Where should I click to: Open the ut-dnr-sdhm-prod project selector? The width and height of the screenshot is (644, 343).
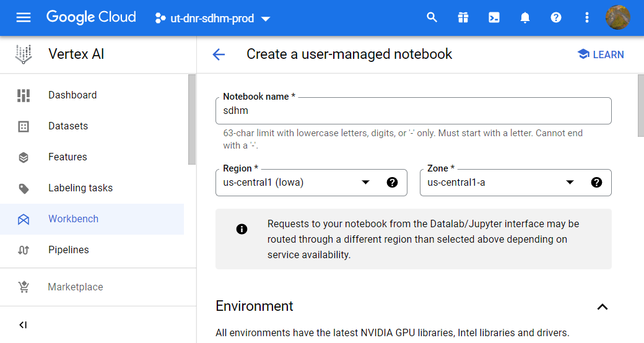(212, 19)
